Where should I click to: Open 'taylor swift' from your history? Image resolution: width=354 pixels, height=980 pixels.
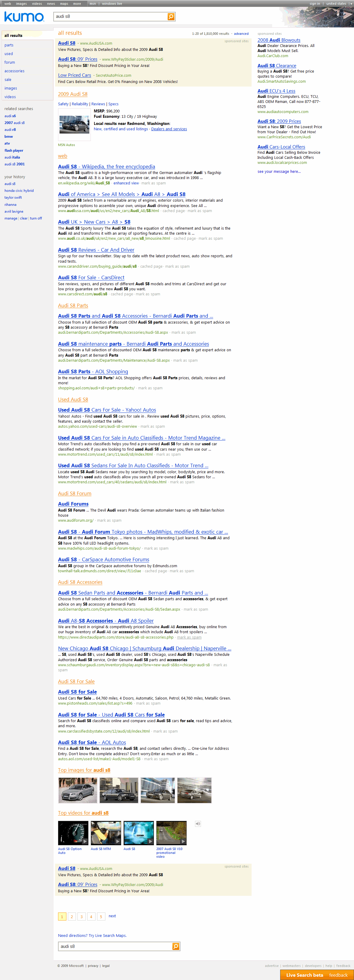pyautogui.click(x=13, y=197)
